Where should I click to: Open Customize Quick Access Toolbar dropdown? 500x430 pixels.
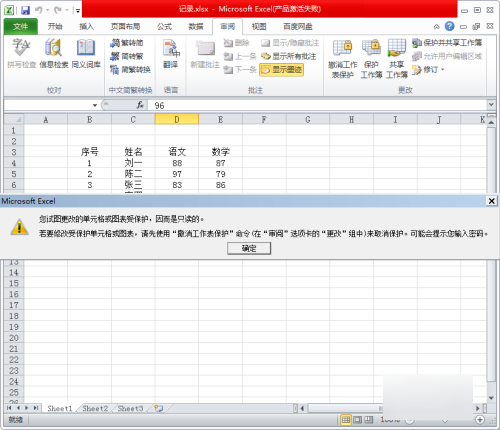pos(77,11)
